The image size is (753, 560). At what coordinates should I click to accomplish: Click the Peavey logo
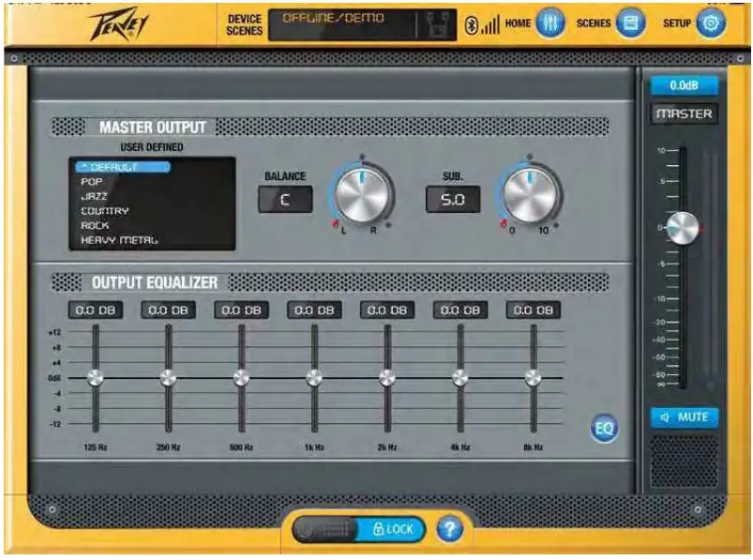pos(120,25)
